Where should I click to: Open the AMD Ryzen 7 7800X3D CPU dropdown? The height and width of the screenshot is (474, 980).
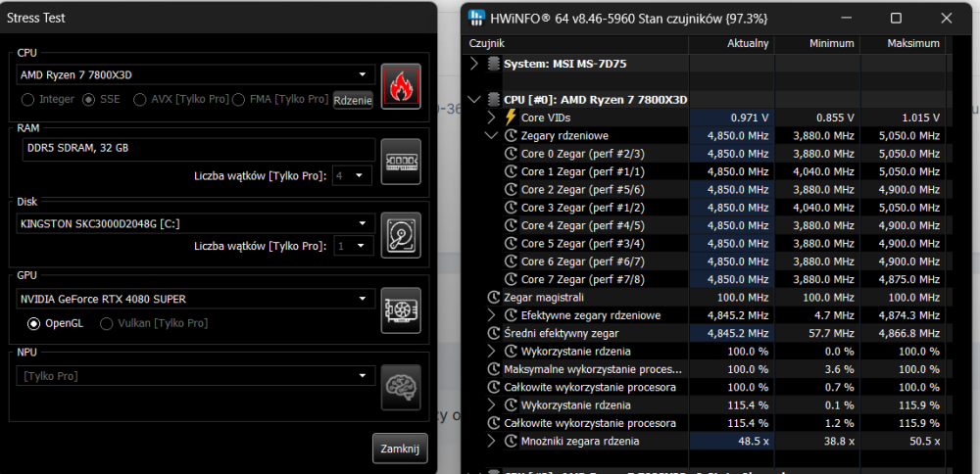[x=196, y=75]
